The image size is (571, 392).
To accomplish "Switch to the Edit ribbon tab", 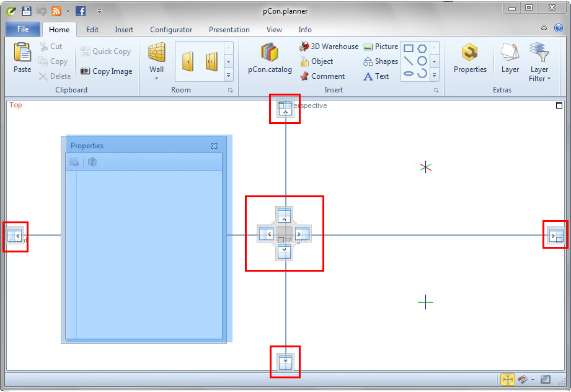I will (x=92, y=30).
